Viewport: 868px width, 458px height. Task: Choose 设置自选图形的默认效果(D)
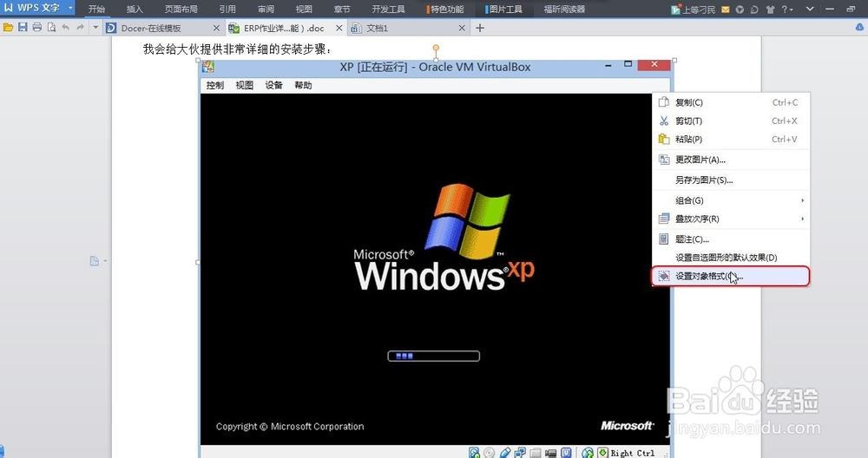pyautogui.click(x=730, y=258)
